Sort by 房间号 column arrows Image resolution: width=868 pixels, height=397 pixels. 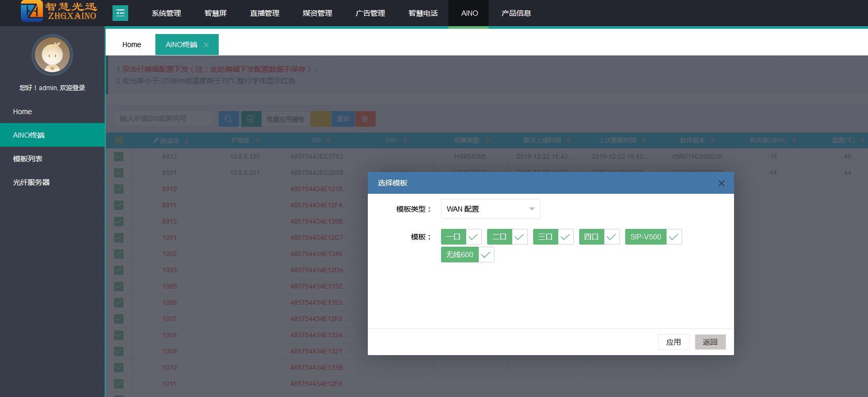187,141
